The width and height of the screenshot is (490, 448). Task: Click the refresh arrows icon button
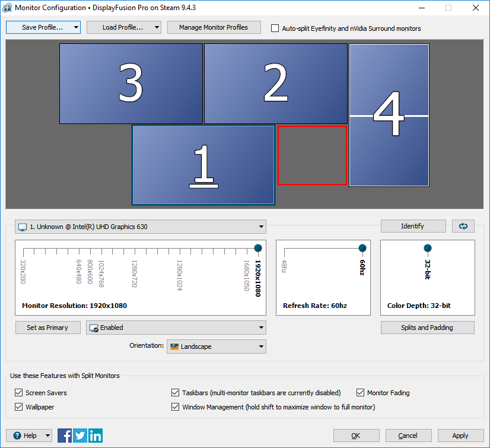pos(463,226)
